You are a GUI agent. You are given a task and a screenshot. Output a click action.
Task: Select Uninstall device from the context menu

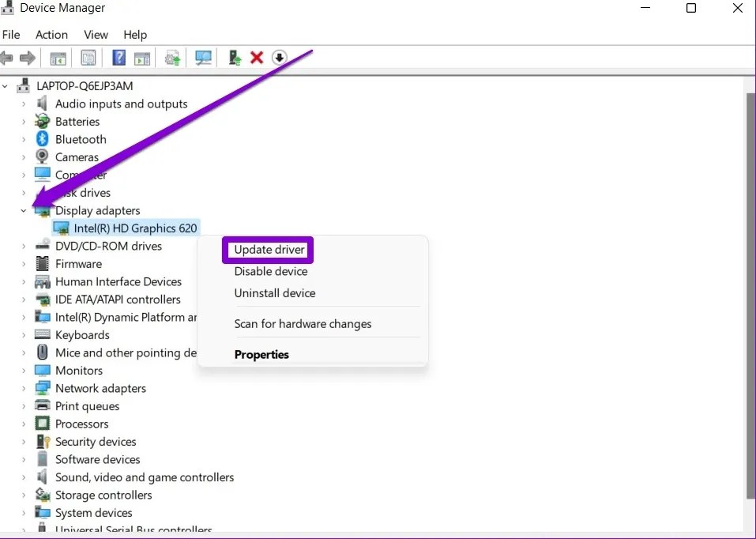coord(275,293)
